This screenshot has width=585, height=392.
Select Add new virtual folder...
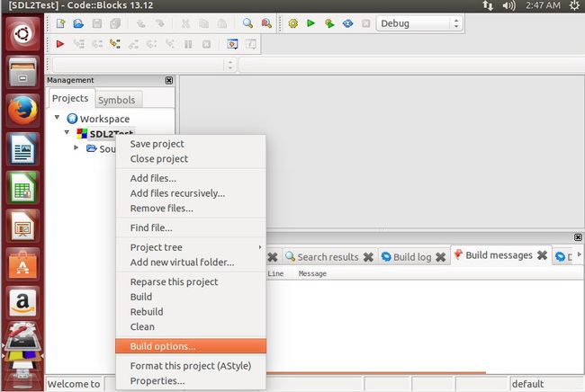click(191, 263)
